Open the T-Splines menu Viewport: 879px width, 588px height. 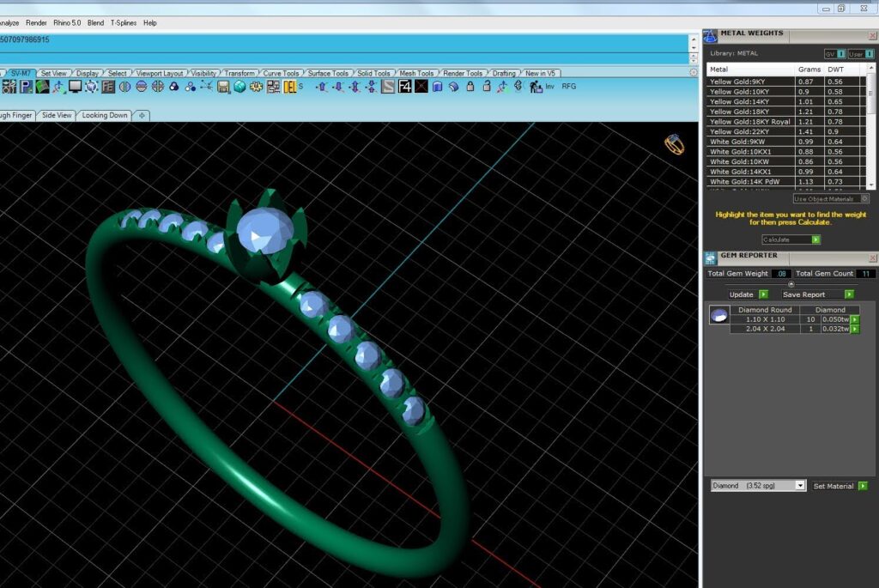(x=124, y=23)
